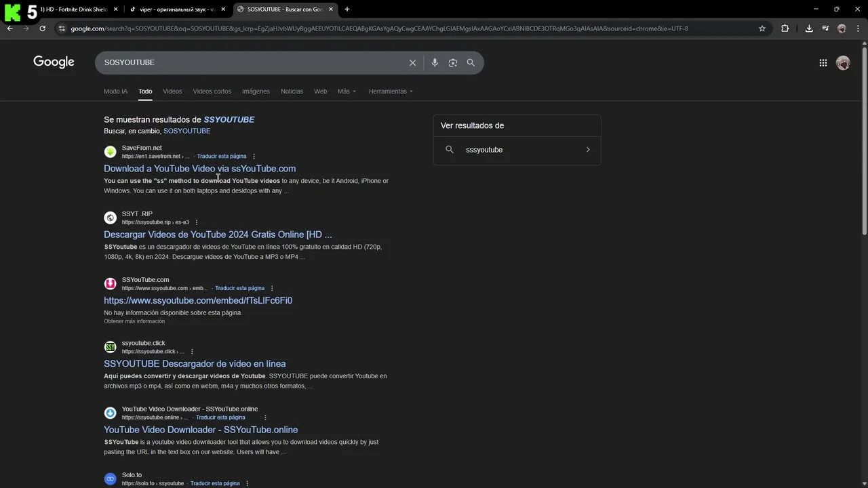
Task: Click Obtener más información link
Action: click(134, 321)
